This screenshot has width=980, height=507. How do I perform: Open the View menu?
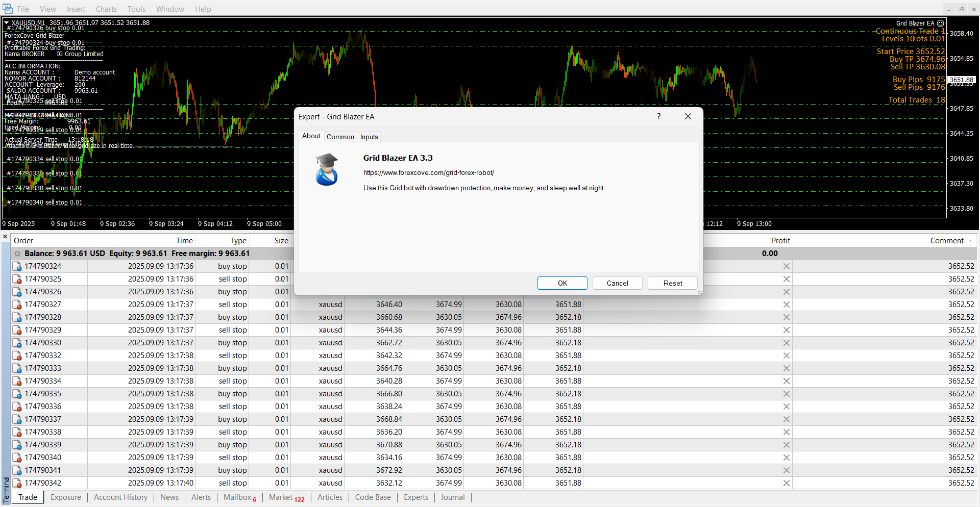[48, 9]
